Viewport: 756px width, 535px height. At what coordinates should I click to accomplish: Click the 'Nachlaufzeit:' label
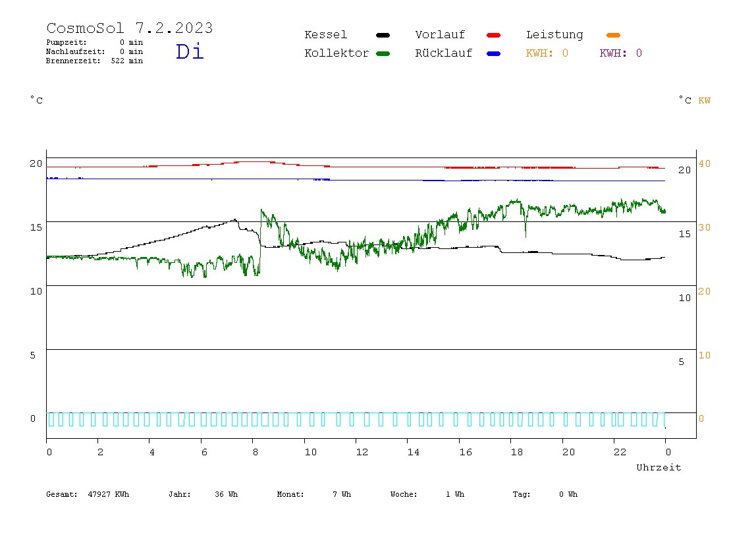coord(76,51)
